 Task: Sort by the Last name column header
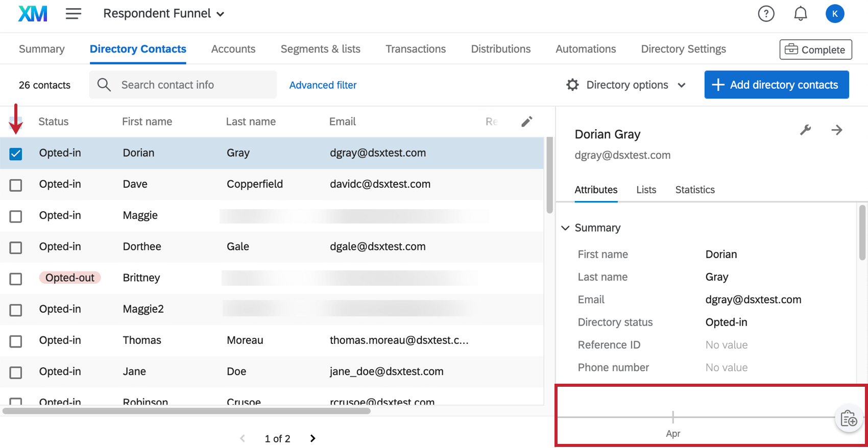[x=251, y=121]
